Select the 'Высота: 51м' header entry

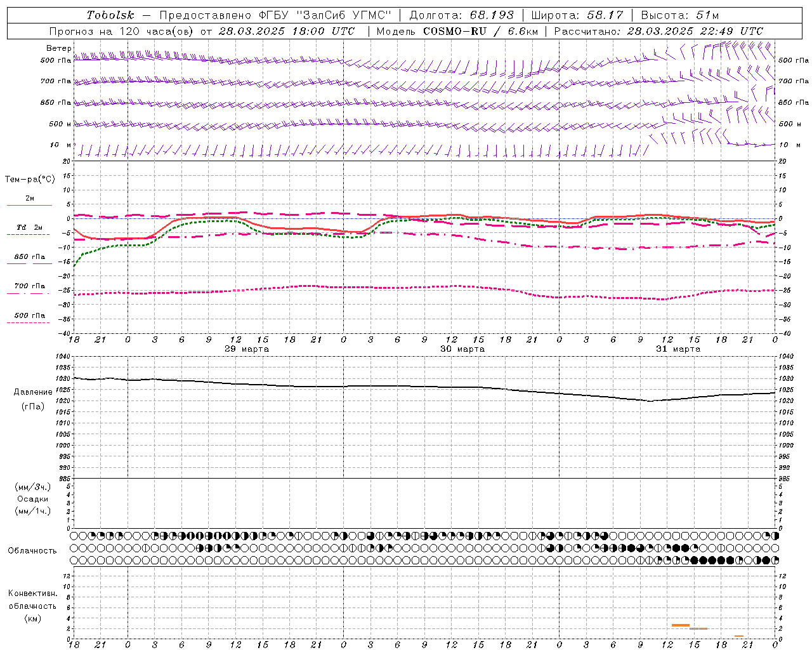tap(680, 15)
